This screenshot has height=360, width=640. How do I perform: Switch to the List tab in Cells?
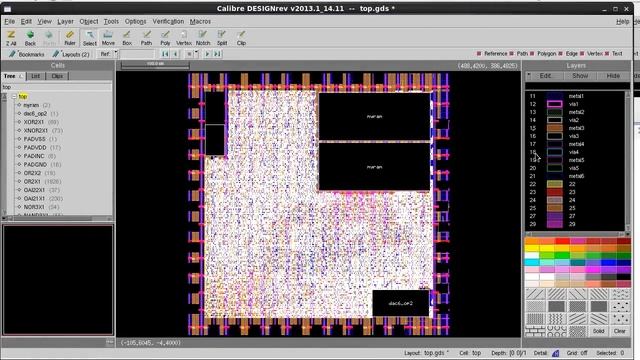[x=36, y=76]
